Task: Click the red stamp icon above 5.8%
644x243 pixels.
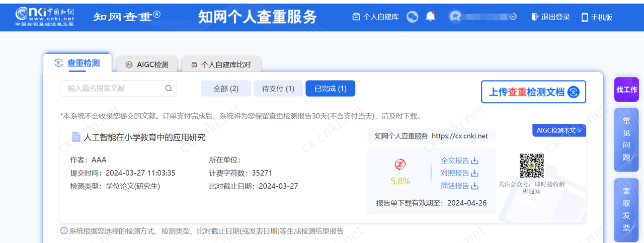Action: coord(400,164)
